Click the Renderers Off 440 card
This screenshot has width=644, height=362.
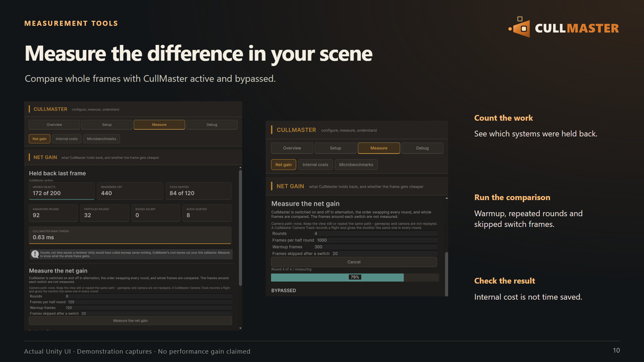pyautogui.click(x=130, y=191)
